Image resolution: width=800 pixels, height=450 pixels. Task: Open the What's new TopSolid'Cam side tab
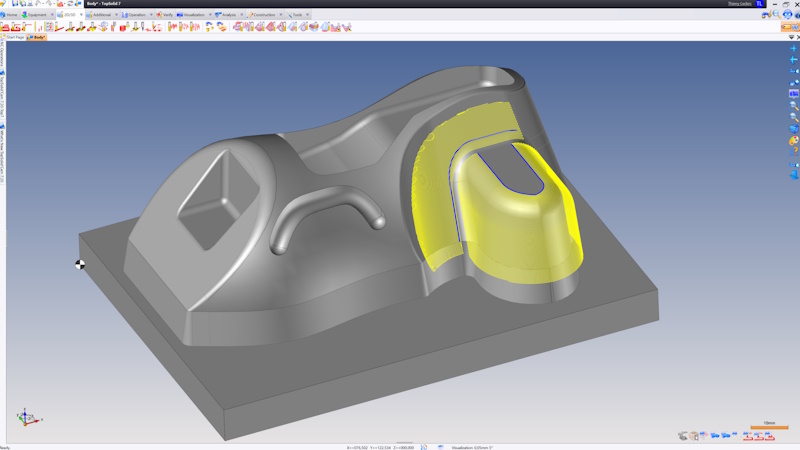tap(2, 156)
